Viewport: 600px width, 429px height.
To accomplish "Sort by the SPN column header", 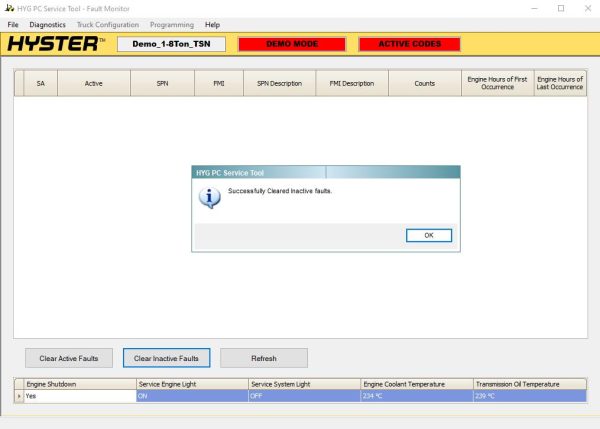I will pyautogui.click(x=162, y=83).
